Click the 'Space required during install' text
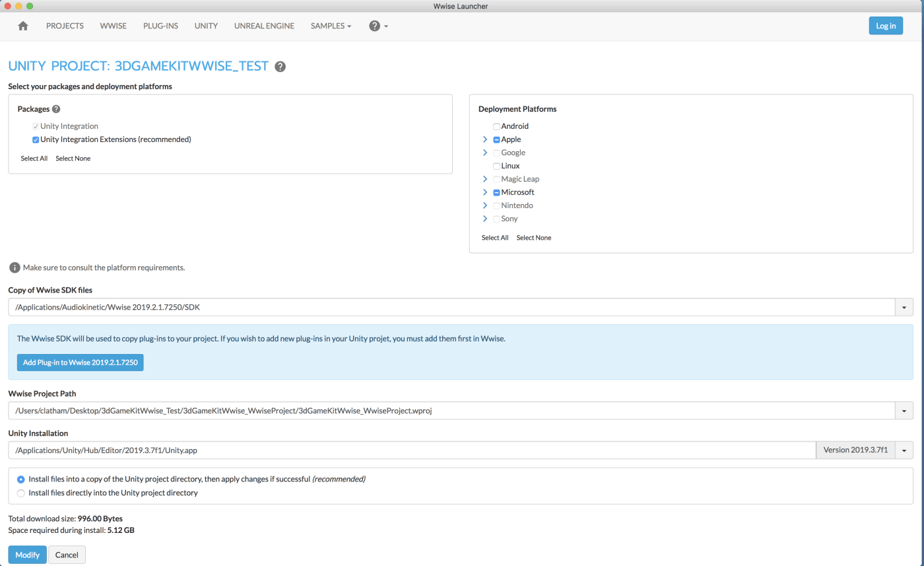The width and height of the screenshot is (924, 566). [71, 530]
